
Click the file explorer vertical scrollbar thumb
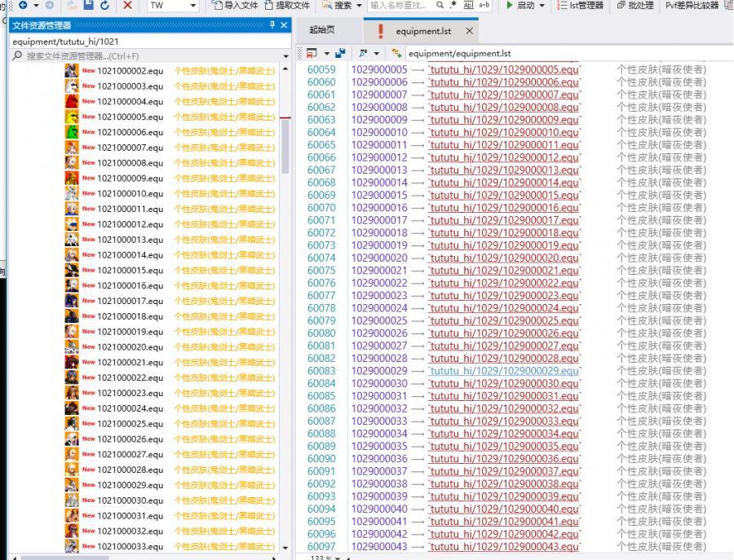[x=285, y=145]
